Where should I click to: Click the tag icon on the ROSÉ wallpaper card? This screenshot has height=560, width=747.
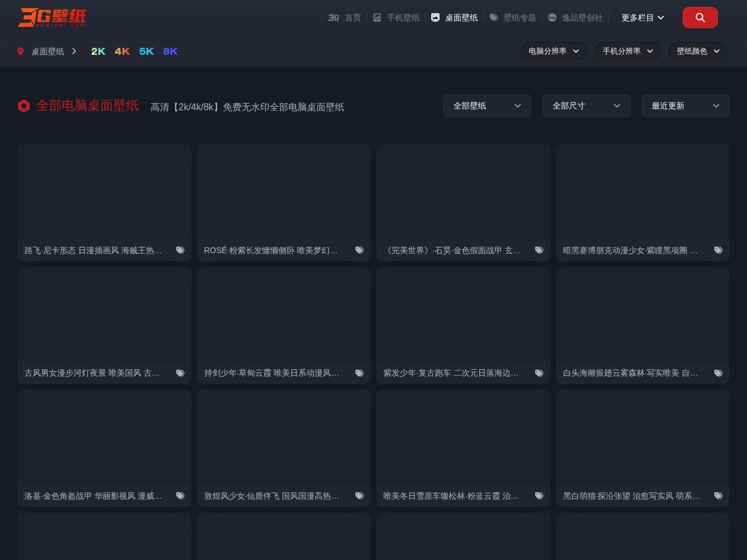(x=359, y=250)
